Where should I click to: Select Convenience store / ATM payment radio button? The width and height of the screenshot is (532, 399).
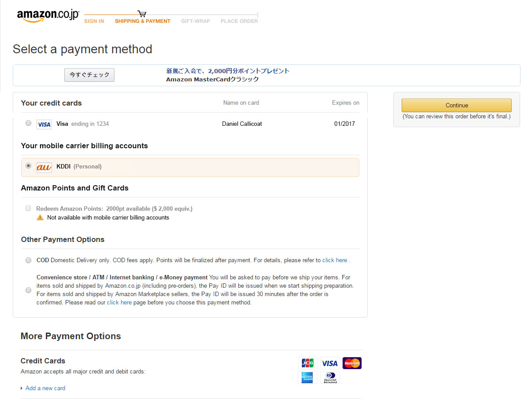point(29,290)
